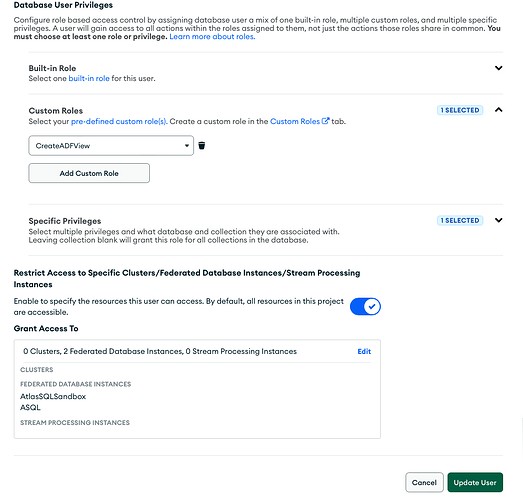Screen dimensions: 523x500
Task: Click the Update User button
Action: [x=475, y=482]
